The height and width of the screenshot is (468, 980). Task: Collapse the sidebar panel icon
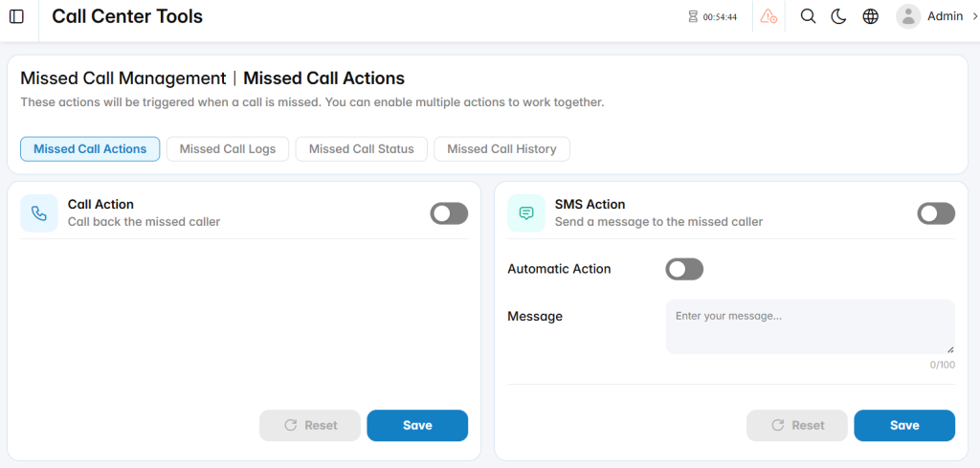(17, 17)
